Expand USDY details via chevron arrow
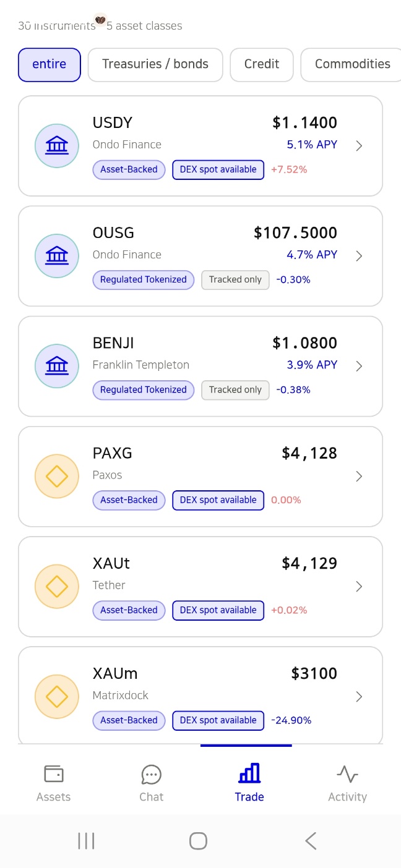 (x=359, y=146)
